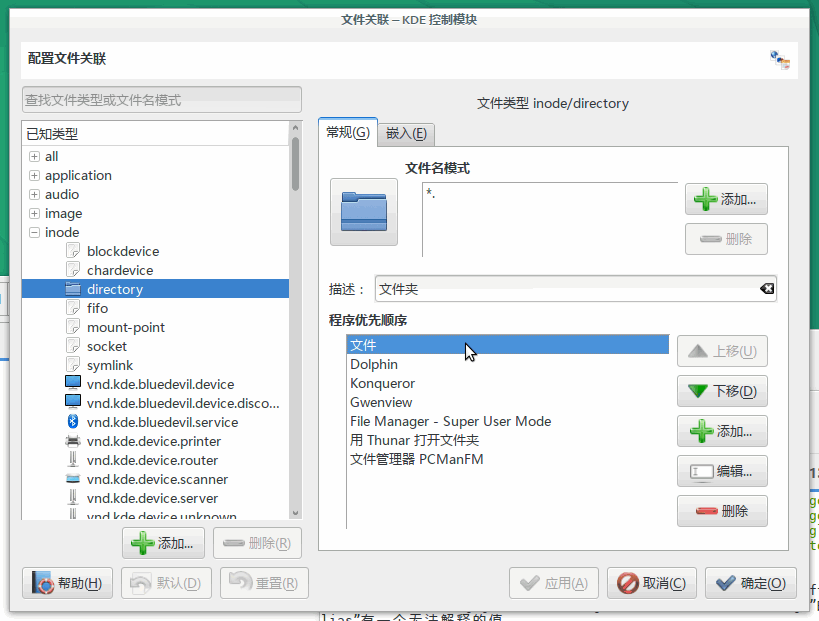
Task: Click the red 删除 button for applications
Action: click(722, 511)
